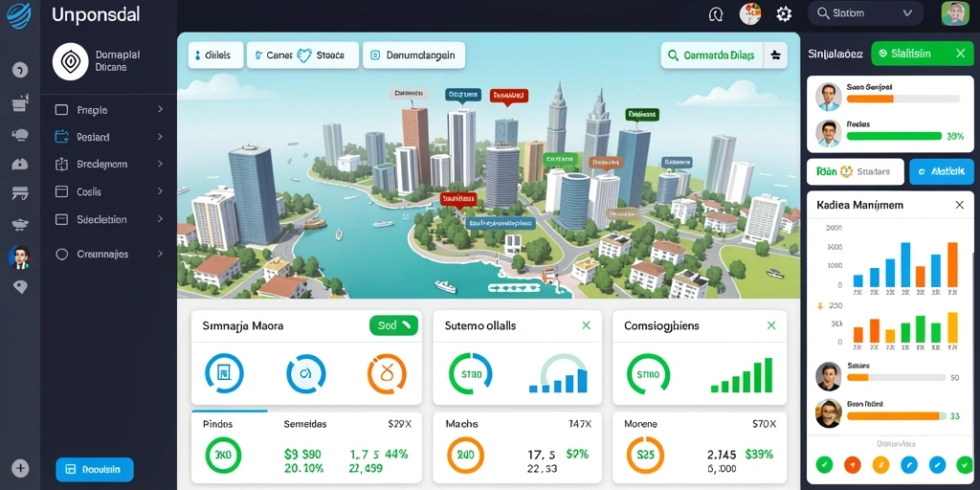
Task: Toggle the green Sod switch
Action: (x=393, y=325)
